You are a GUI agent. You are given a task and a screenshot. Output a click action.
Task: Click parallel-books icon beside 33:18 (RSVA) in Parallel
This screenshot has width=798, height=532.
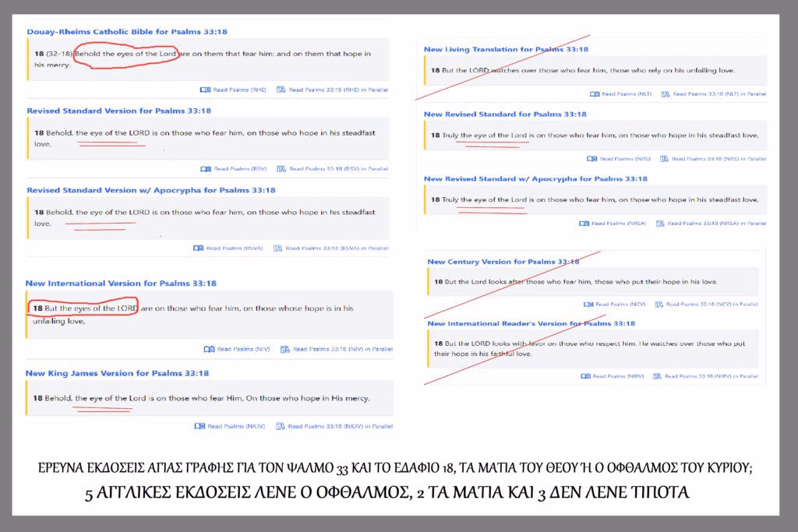pos(278,248)
